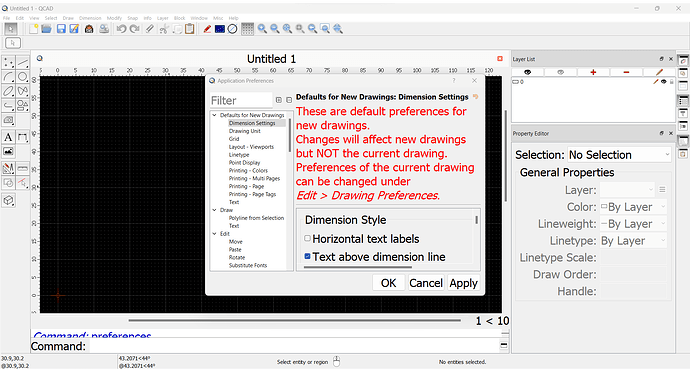The image size is (690, 369).
Task: Open the Lineweight By Layer dropdown
Action: (633, 224)
